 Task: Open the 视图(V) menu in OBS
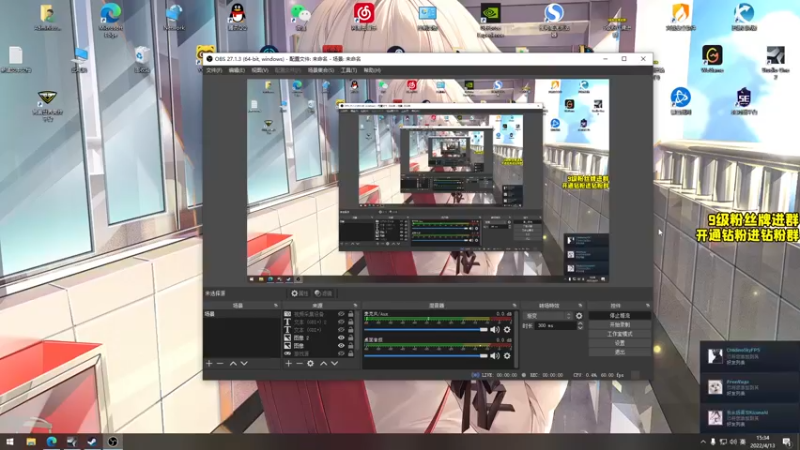click(x=259, y=70)
